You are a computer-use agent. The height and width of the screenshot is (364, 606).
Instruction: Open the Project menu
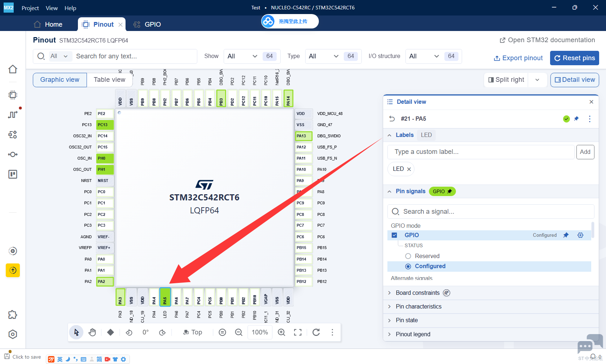tap(30, 8)
